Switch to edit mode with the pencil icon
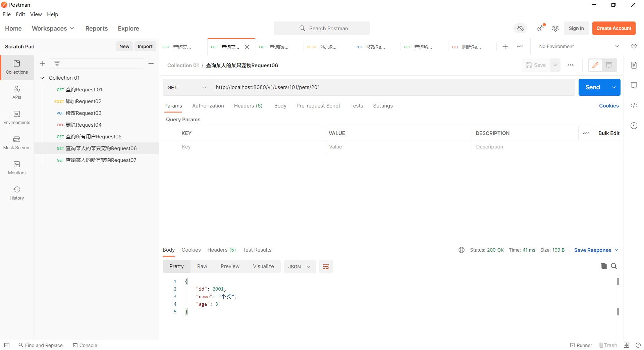 595,65
